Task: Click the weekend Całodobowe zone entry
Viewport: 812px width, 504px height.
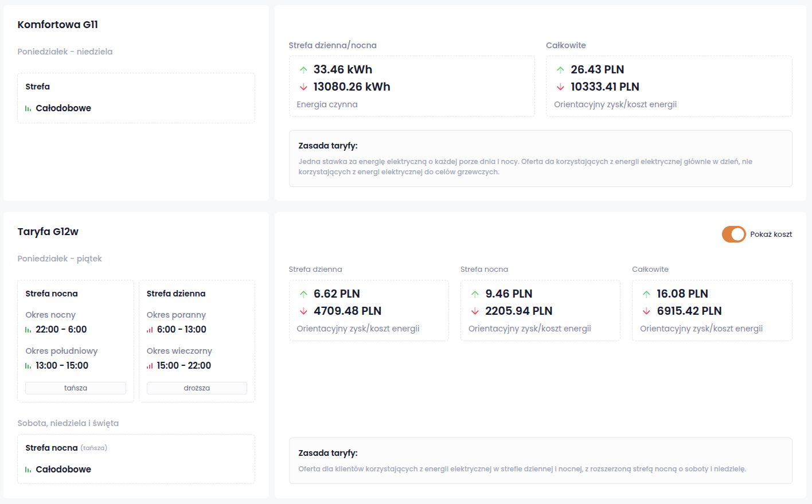Action: coord(63,469)
